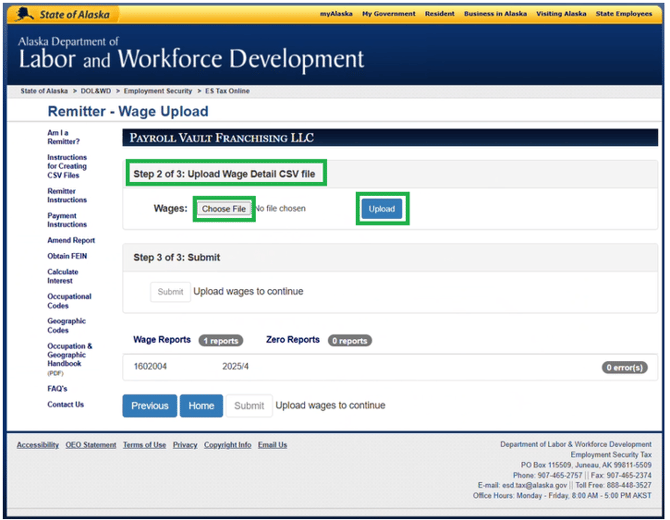Open the Accessibility footer link

(38, 445)
